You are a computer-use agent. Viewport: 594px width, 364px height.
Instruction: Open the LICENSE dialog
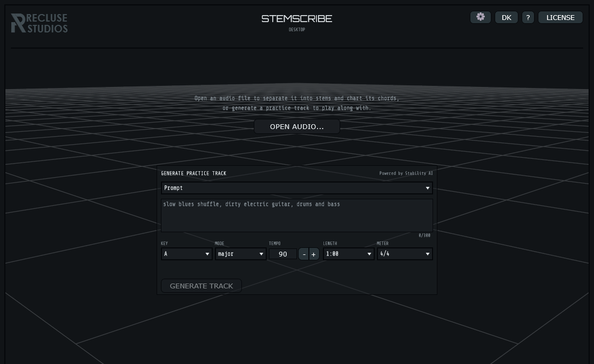click(561, 17)
